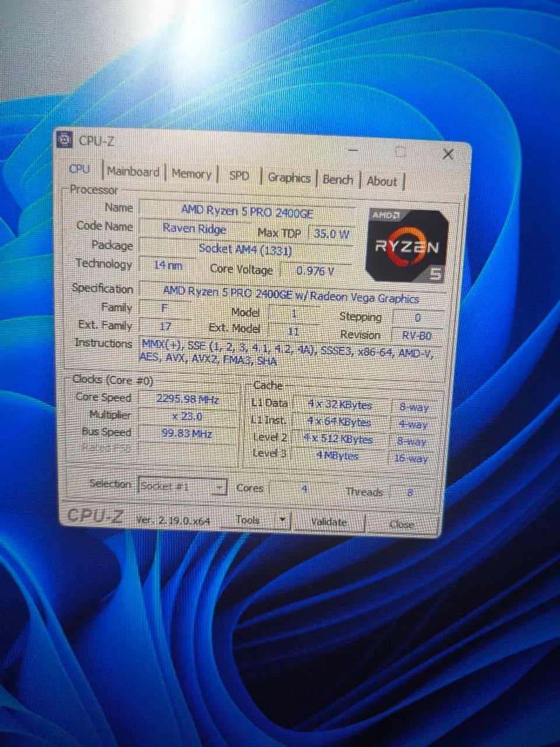560x747 pixels.
Task: Click the Threads value 8
Action: coord(409,493)
